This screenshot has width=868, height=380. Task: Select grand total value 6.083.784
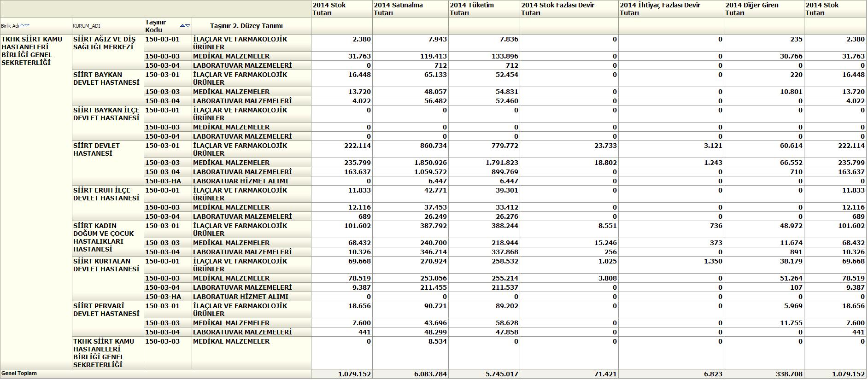[x=430, y=374]
